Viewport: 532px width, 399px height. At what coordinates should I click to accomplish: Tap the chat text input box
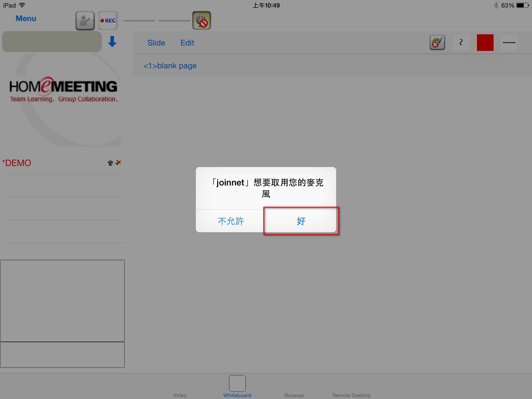(x=62, y=355)
